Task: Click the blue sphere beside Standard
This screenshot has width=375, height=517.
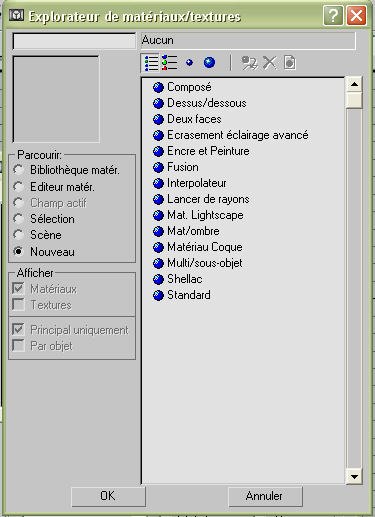Action: (x=158, y=295)
